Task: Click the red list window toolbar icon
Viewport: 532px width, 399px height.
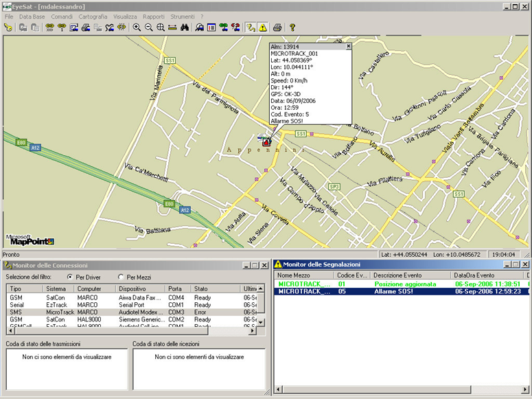Action: click(211, 27)
